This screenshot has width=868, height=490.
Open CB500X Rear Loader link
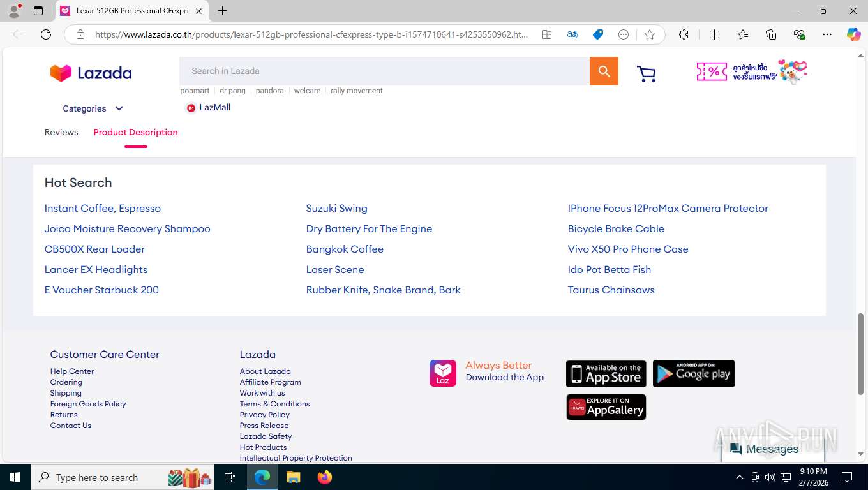pyautogui.click(x=94, y=249)
